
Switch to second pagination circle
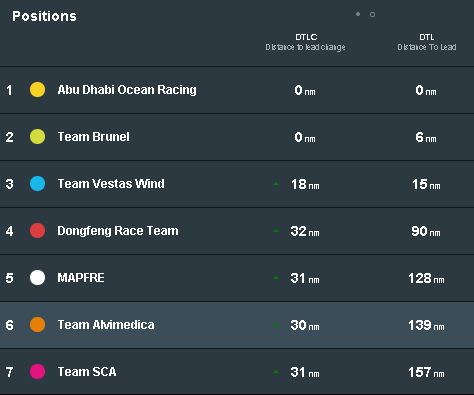tap(372, 14)
